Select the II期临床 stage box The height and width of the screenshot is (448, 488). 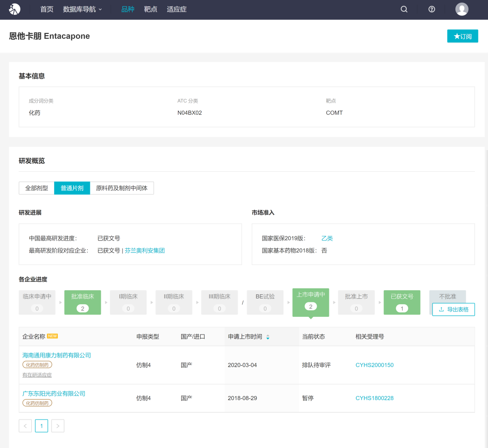(174, 302)
